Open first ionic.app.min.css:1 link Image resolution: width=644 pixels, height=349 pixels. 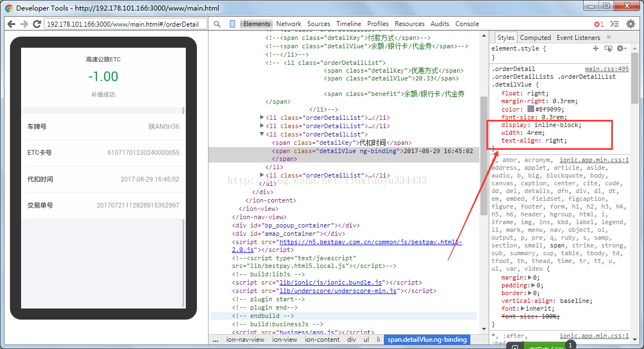pyautogui.click(x=594, y=160)
